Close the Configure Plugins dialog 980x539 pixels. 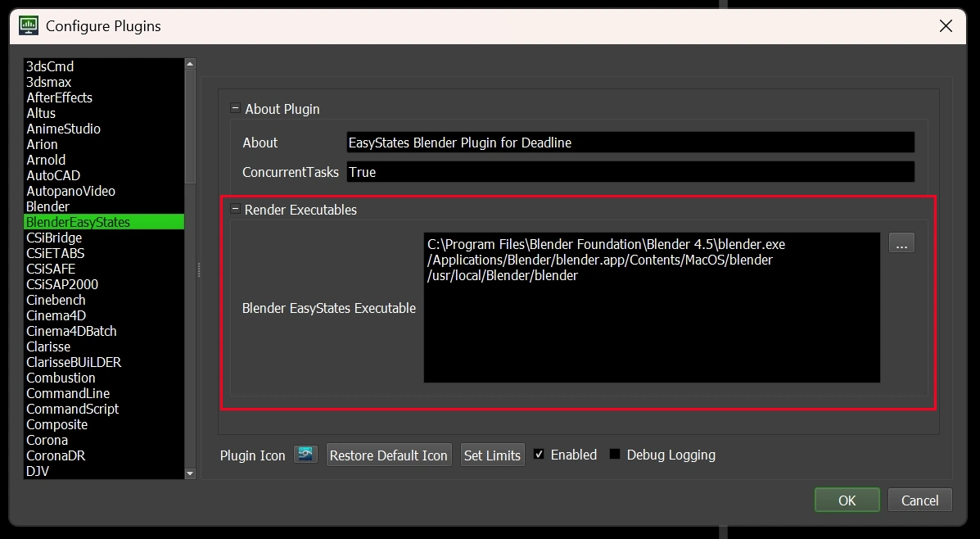[x=946, y=26]
